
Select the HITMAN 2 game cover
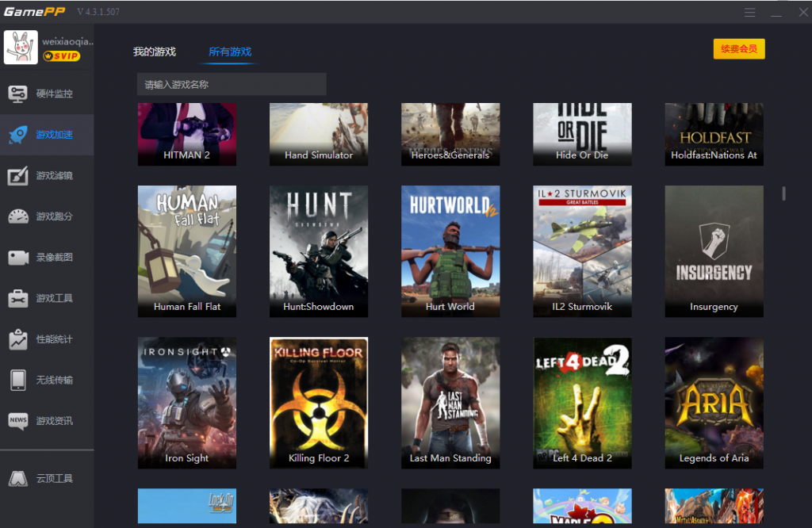tap(187, 135)
